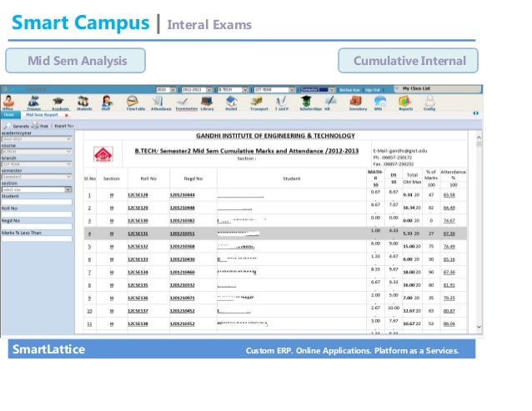532x411 pixels.
Task: Close the Mid Sem Report tab
Action: pos(67,115)
